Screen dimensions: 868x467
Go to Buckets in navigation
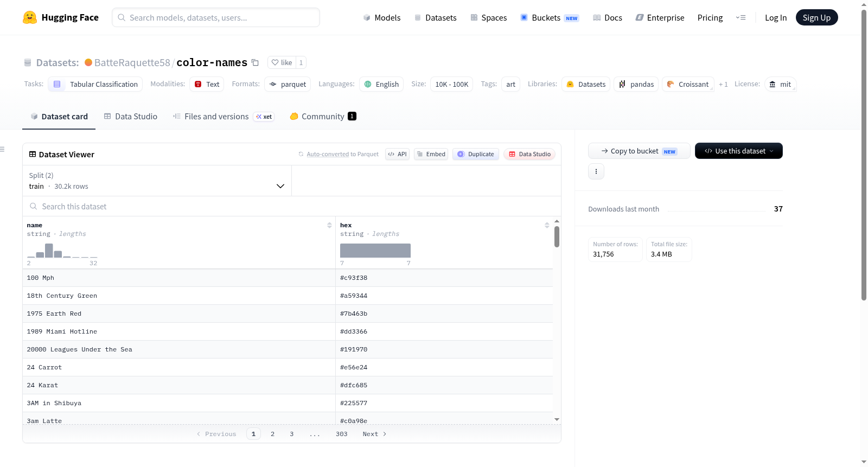(x=550, y=17)
